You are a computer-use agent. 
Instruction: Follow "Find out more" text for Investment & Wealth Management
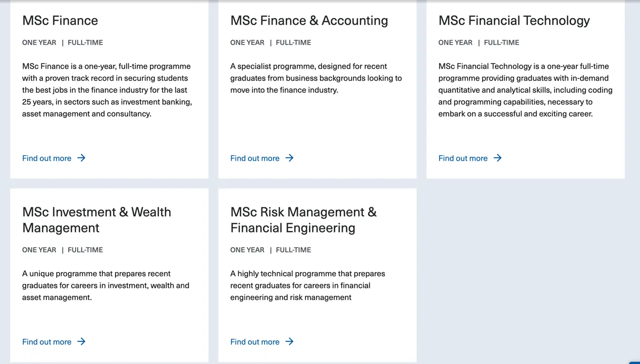coord(47,342)
